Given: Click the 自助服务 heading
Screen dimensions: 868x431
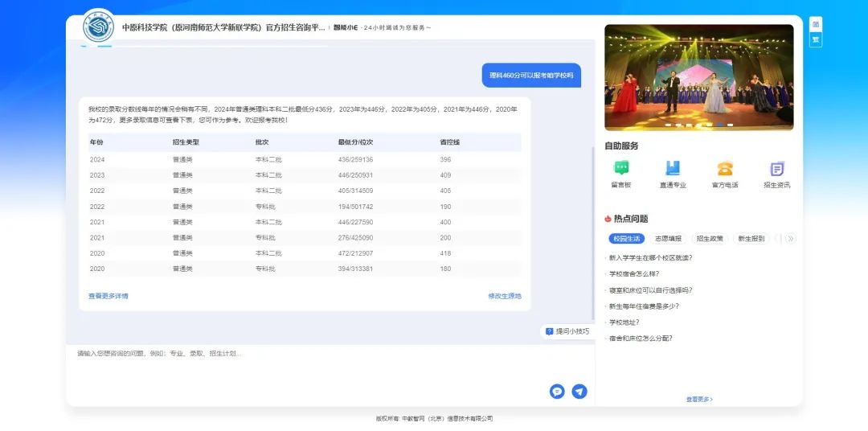Looking at the screenshot, I should pyautogui.click(x=621, y=146).
